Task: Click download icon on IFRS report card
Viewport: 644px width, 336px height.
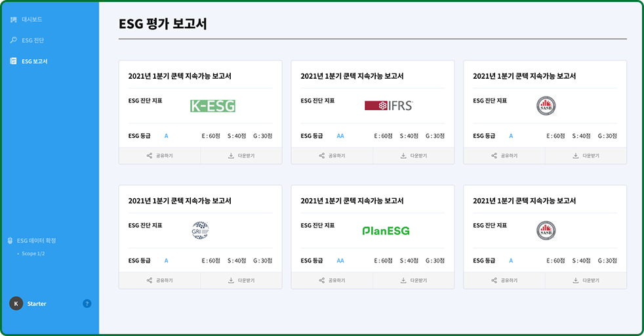Action: click(x=403, y=156)
